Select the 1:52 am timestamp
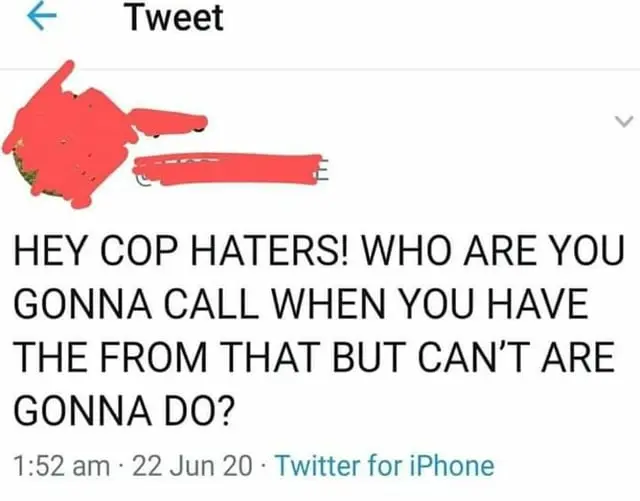 (62, 466)
